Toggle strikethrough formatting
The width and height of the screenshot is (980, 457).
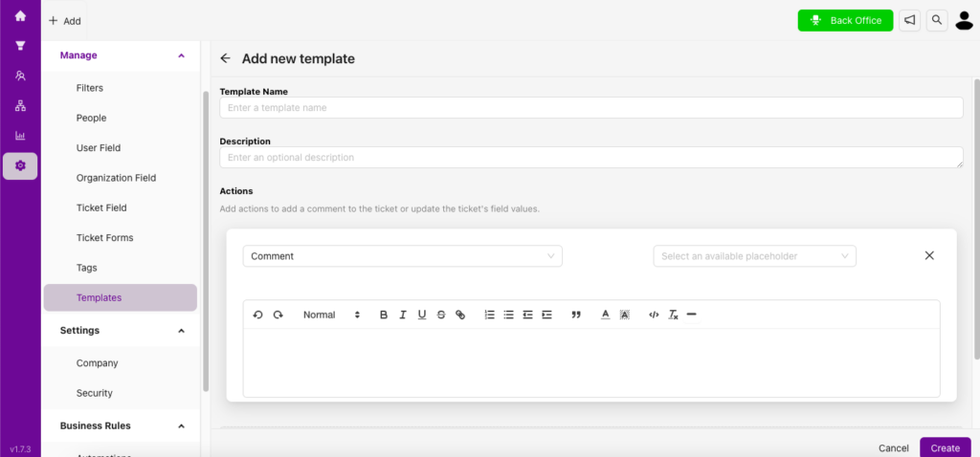click(x=441, y=315)
